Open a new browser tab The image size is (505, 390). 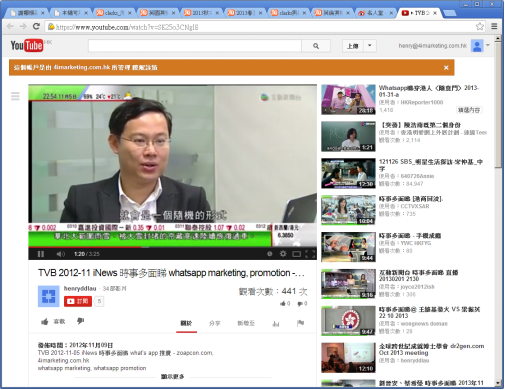pyautogui.click(x=450, y=13)
